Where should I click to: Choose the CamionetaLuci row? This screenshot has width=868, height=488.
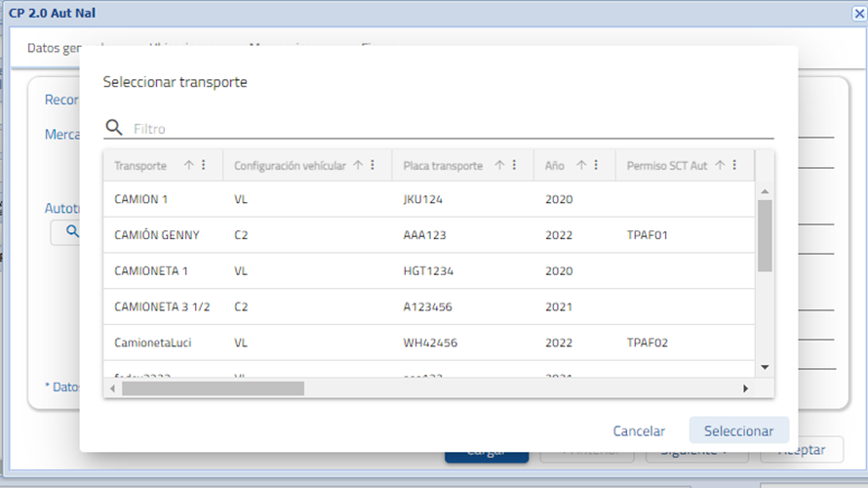click(x=429, y=344)
